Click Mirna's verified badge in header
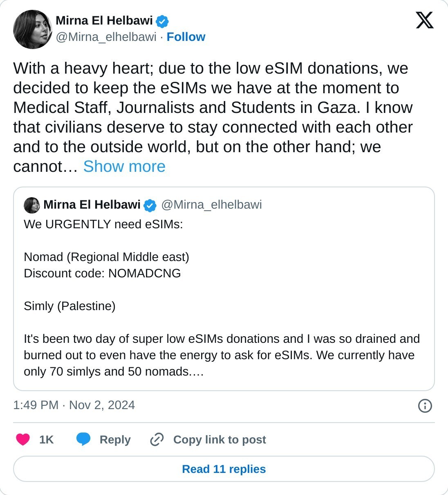This screenshot has height=495, width=448. [162, 21]
